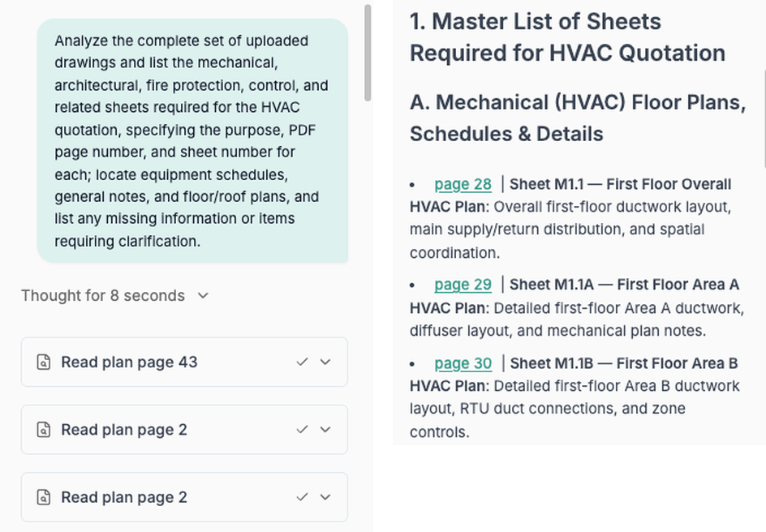Click checkmark on first Read plan page 2
The height and width of the screenshot is (532, 766).
[x=302, y=429]
